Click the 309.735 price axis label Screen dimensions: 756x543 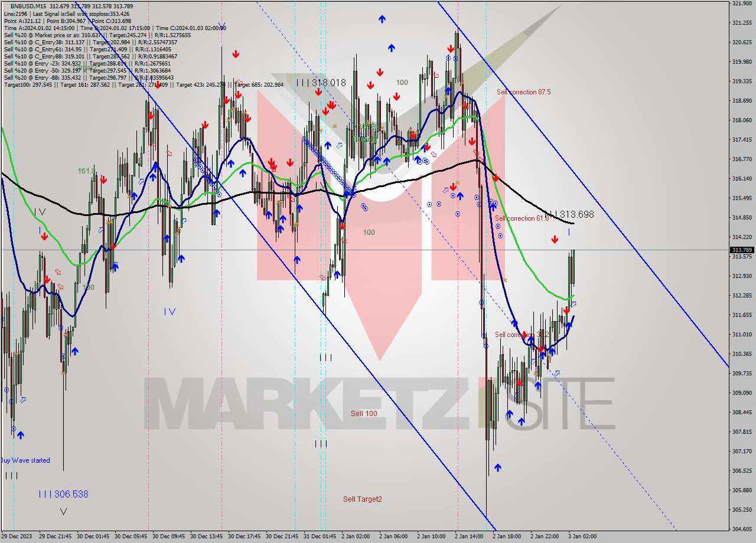[x=742, y=374]
